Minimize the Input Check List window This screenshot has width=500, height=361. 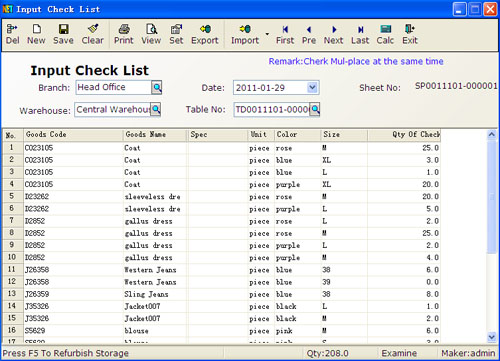point(459,9)
